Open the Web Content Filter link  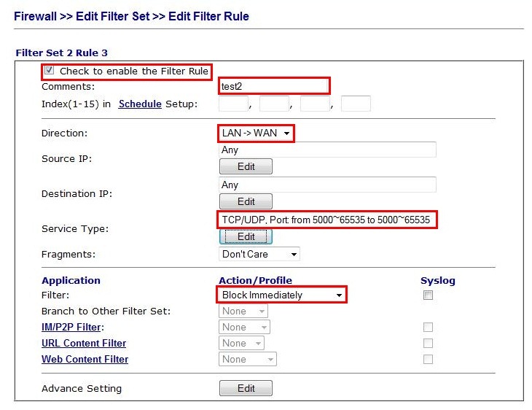coord(85,359)
